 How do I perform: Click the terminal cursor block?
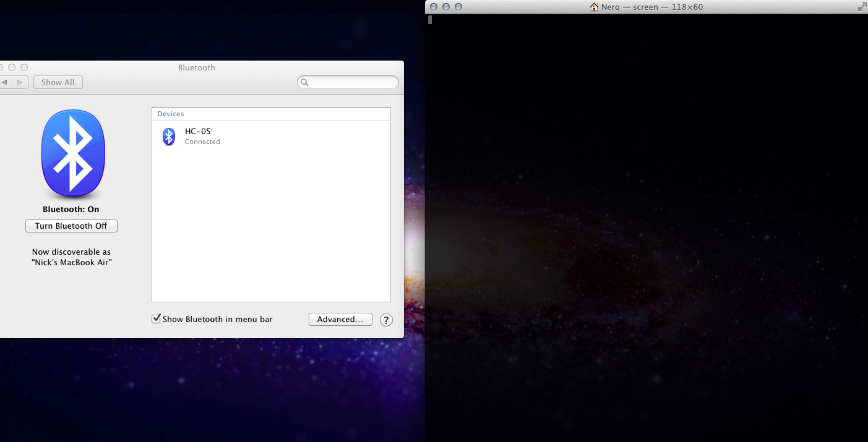point(430,20)
